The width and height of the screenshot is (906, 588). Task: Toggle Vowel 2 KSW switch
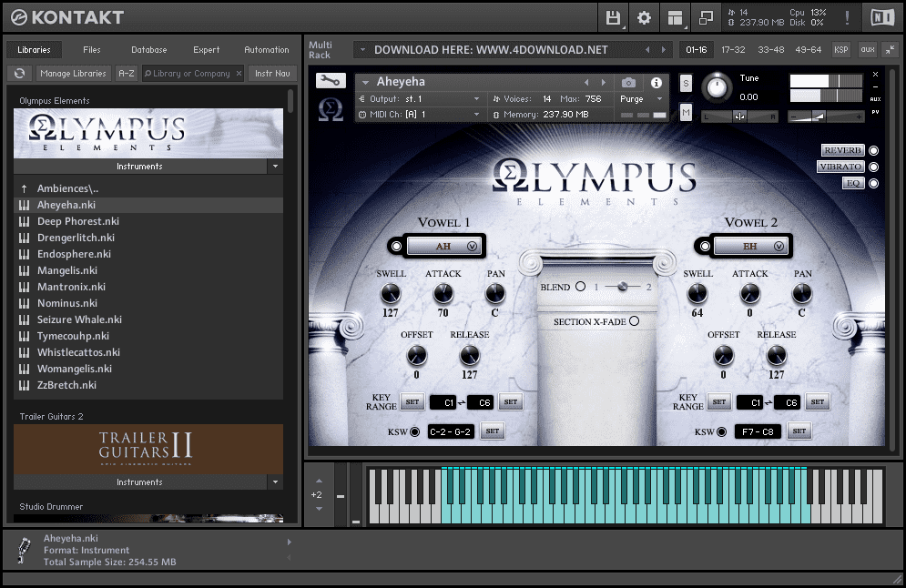[x=722, y=431]
